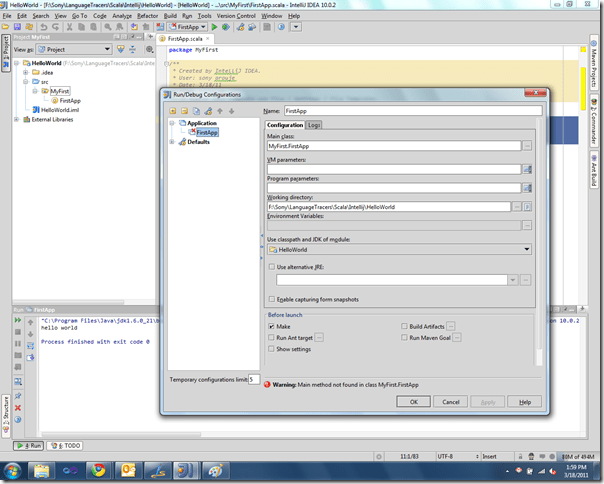
Task: Uncheck the Make checkbox
Action: pos(272,326)
